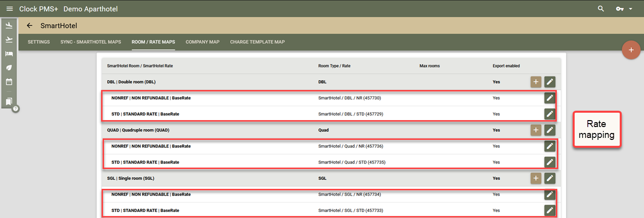
Task: Click the bold 'Quad' room type cell
Action: [x=323, y=130]
